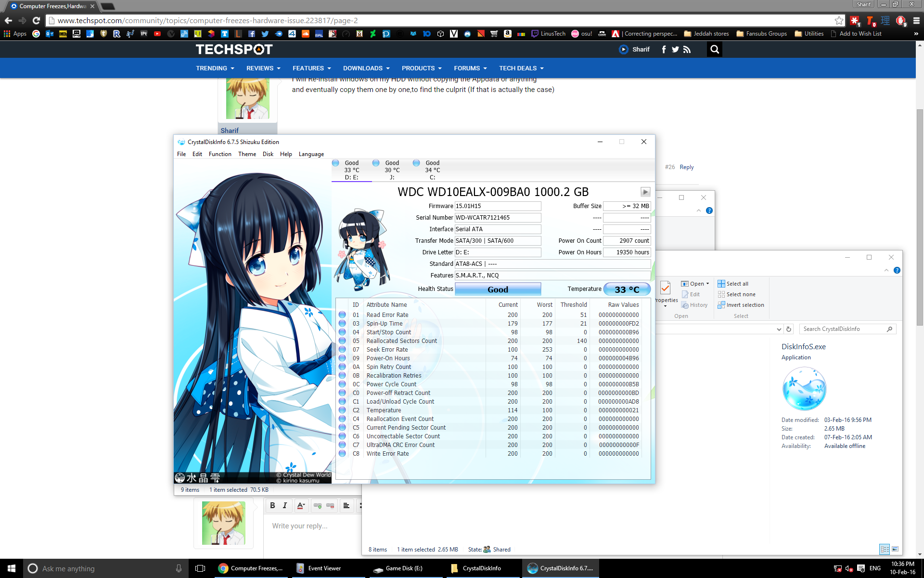Click the blue Help icon in the file explorer window
Screen dimensions: 924x578
click(x=897, y=270)
